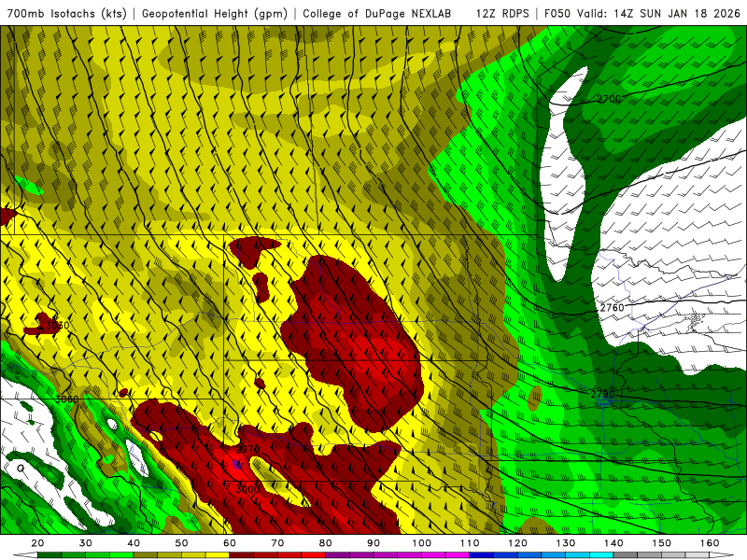Click the left arrow cap of the color bar
This screenshot has height=560, width=747.
coord(25,554)
